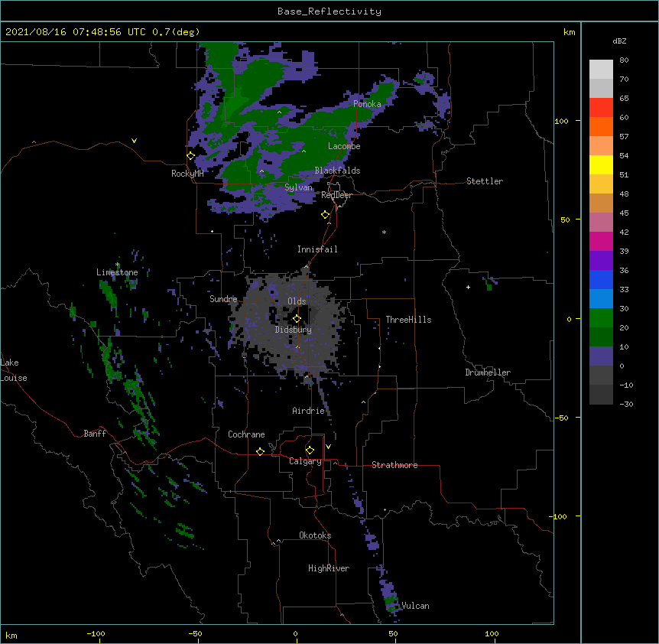Click the yellow diamond marker beside RockyMH

point(190,156)
